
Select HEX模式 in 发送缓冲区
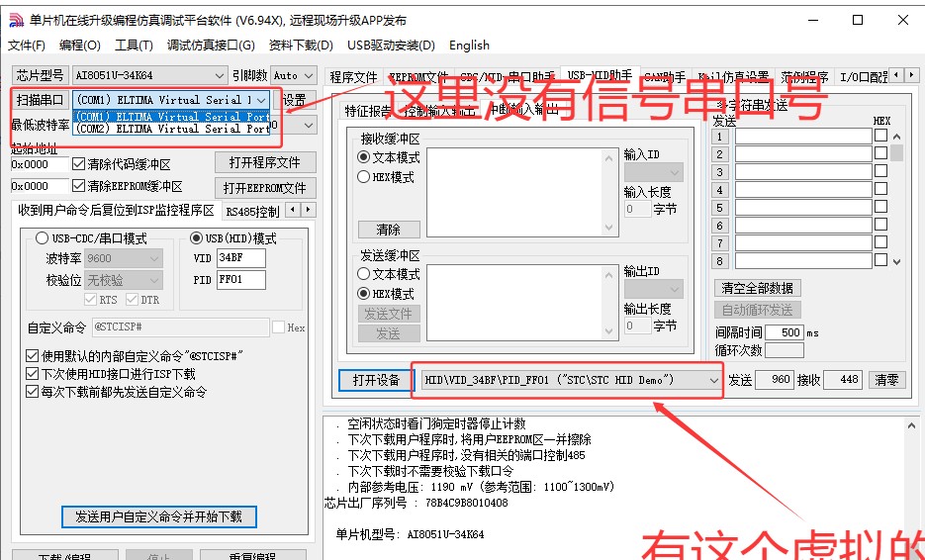tap(364, 294)
